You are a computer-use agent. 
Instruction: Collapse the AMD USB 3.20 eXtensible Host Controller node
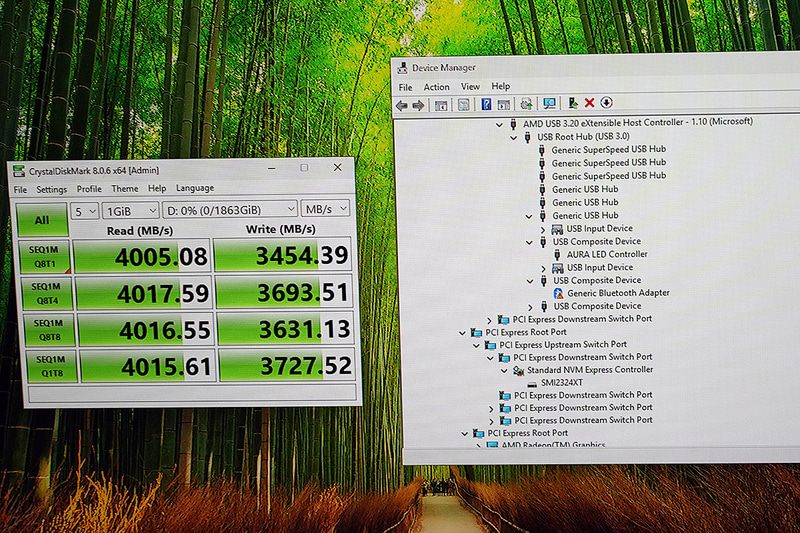[499, 124]
